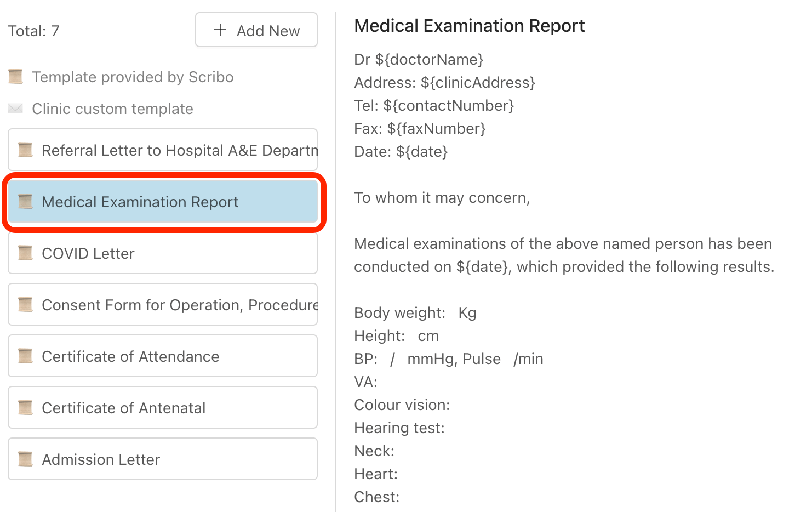Click the plus icon in Add New
Viewport: 812px width, 512px height.
[220, 30]
